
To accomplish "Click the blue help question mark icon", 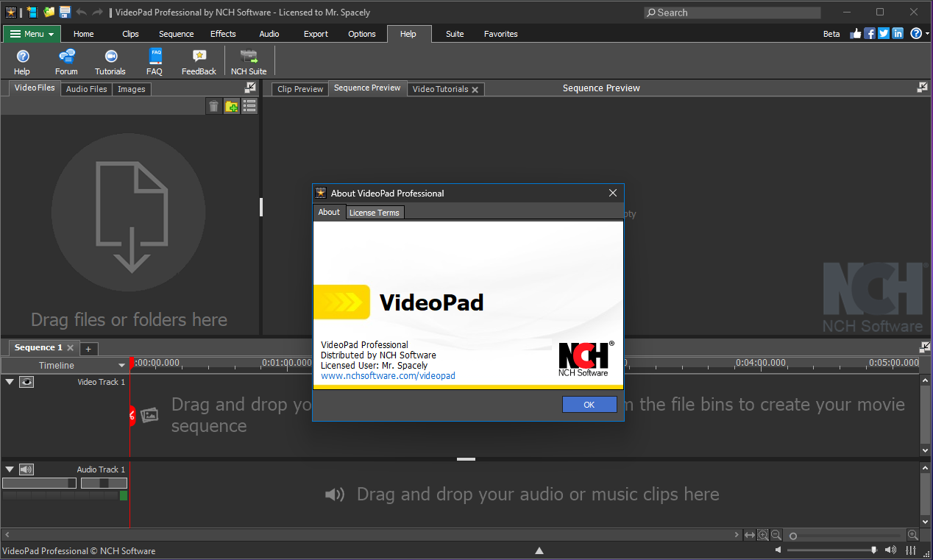I will point(916,34).
